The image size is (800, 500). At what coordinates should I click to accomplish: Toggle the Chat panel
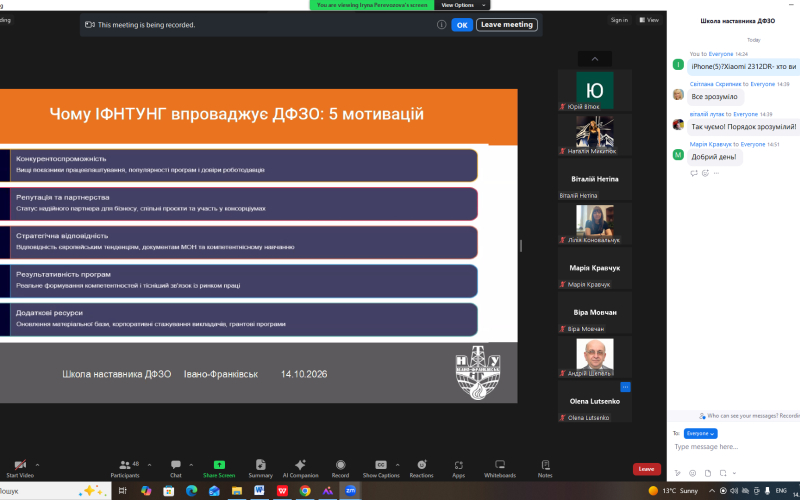[x=176, y=468]
